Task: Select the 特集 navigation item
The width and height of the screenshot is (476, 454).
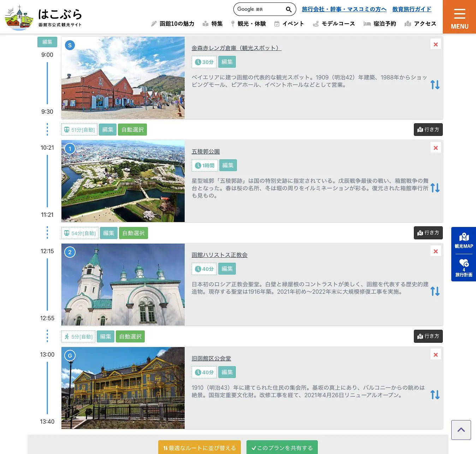Action: coord(216,24)
